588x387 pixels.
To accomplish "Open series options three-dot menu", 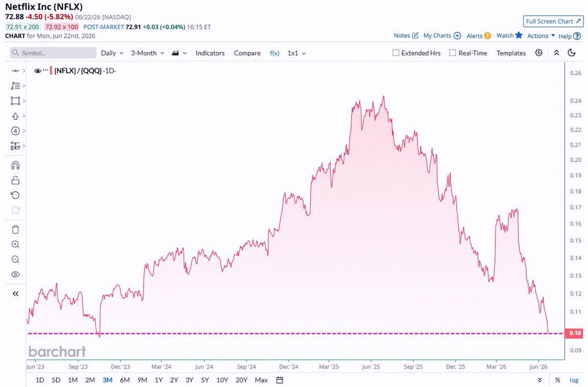I will 46,71.
